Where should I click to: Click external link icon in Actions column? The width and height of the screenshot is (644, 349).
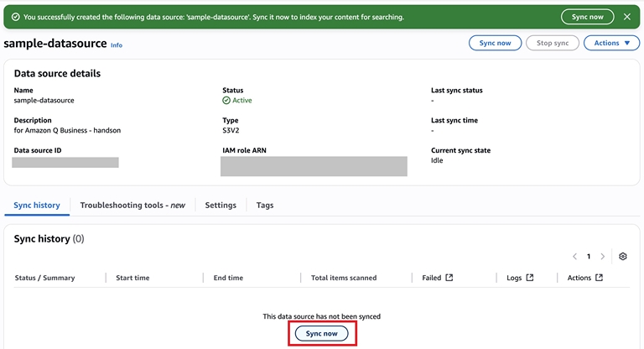(x=599, y=278)
